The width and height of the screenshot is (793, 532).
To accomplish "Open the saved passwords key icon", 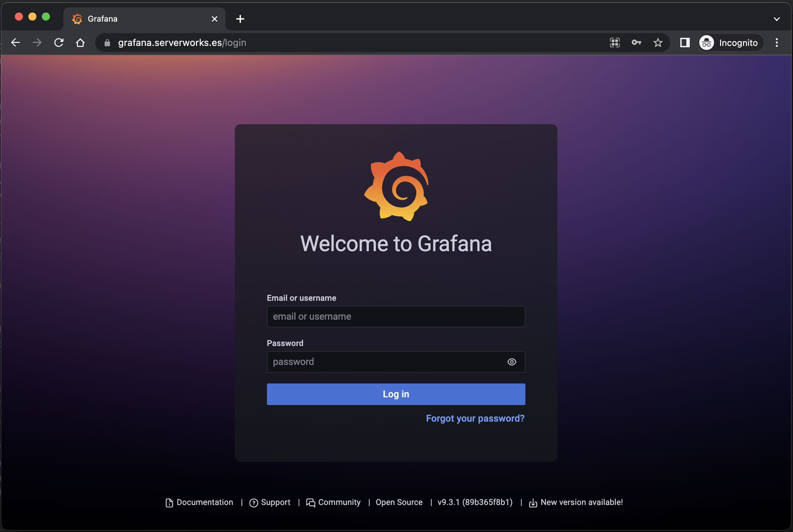I will (636, 43).
